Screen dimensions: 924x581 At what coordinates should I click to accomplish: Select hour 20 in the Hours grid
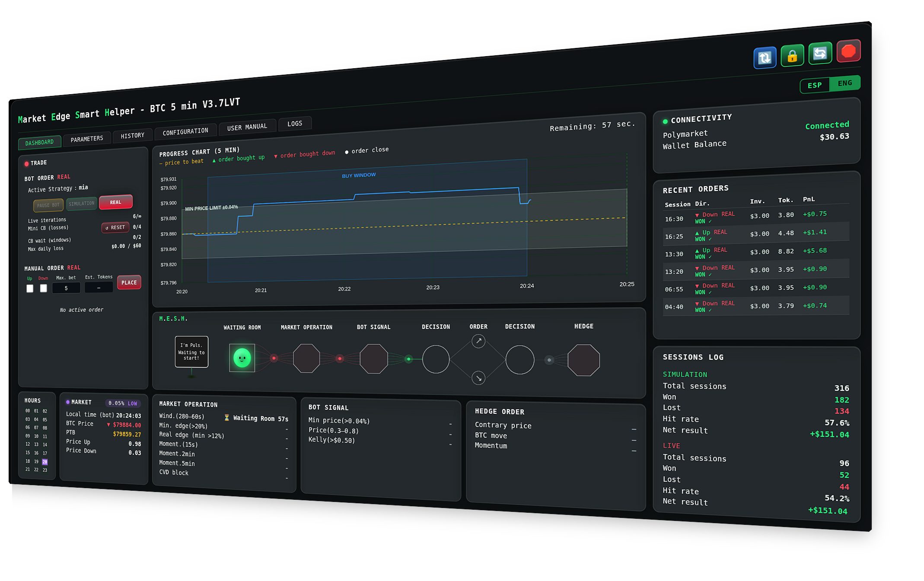click(45, 462)
